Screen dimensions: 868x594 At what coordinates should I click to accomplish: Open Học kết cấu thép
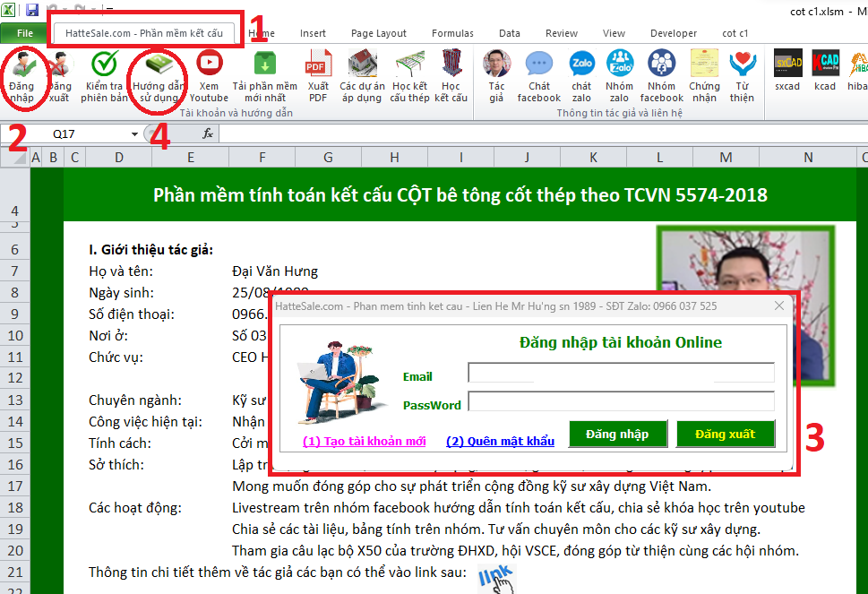[x=409, y=76]
